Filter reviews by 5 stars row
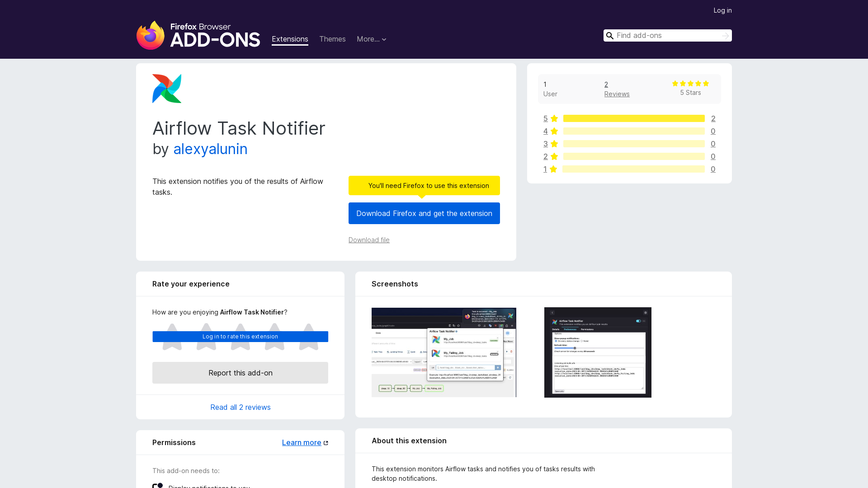 tap(629, 118)
